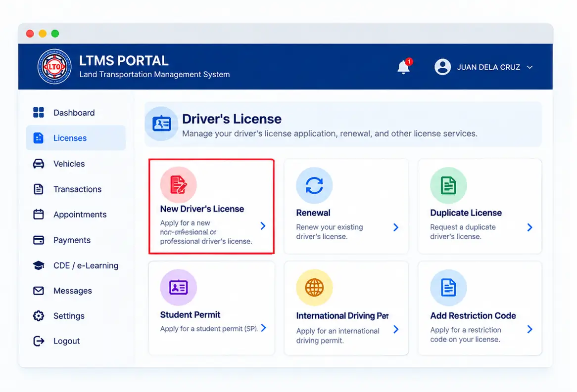Click the Vehicles car icon
The image size is (577, 392).
[39, 164]
